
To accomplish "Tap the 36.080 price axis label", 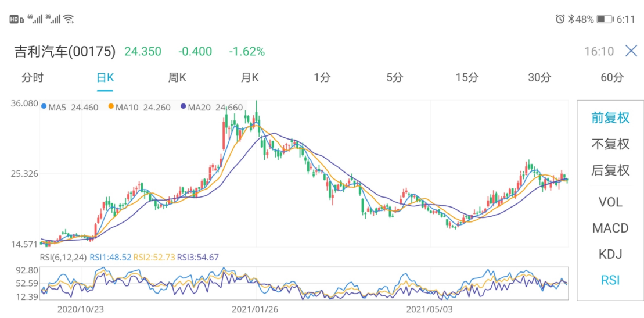I will tap(24, 103).
